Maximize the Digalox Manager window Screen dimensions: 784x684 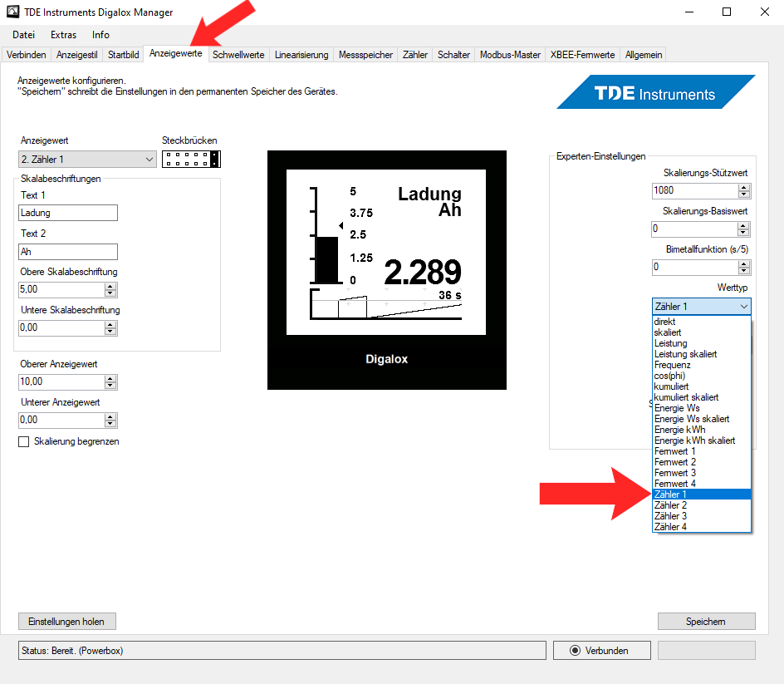[x=727, y=12]
